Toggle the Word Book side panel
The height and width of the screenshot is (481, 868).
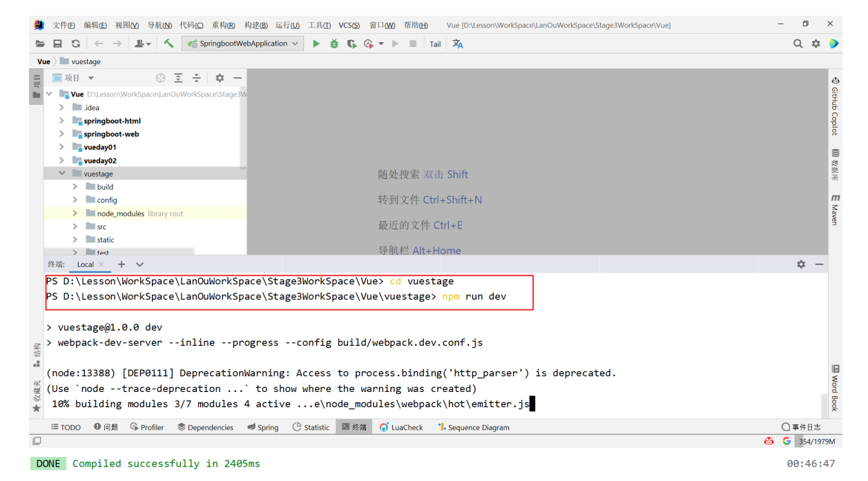(x=835, y=388)
